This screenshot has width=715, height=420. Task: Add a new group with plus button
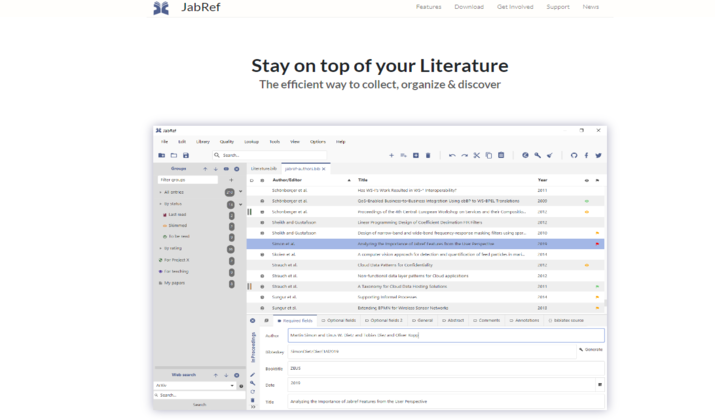tap(231, 180)
